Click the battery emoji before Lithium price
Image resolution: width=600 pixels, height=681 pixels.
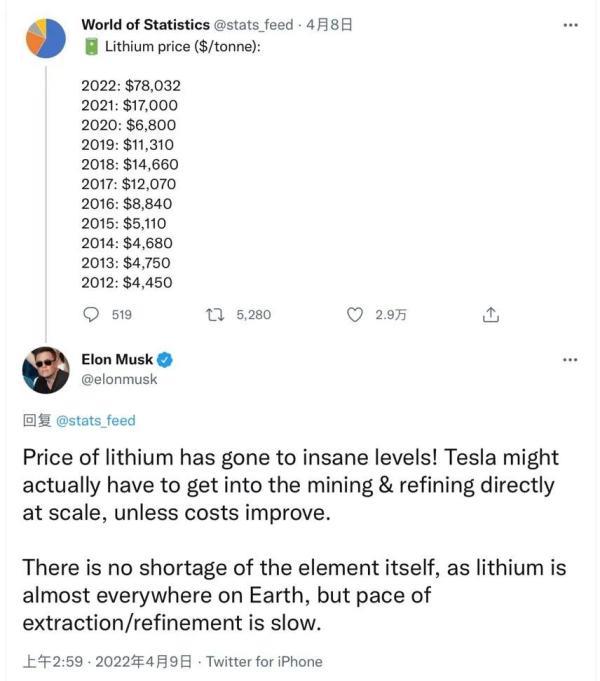tap(90, 45)
